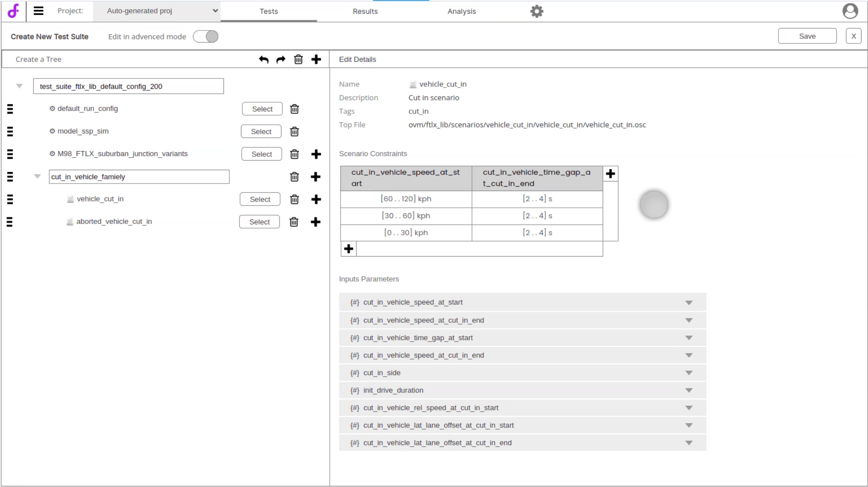
Task: Click the cut_in_vehicle_famiely name field
Action: (139, 177)
